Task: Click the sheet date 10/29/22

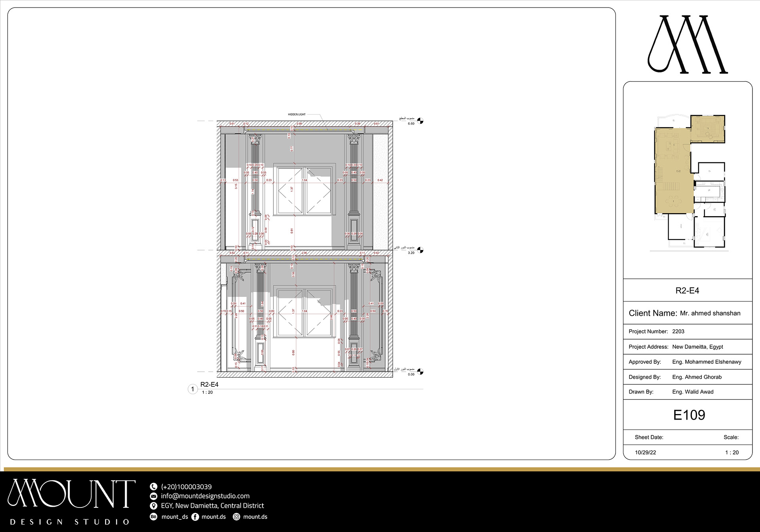Action: click(645, 452)
